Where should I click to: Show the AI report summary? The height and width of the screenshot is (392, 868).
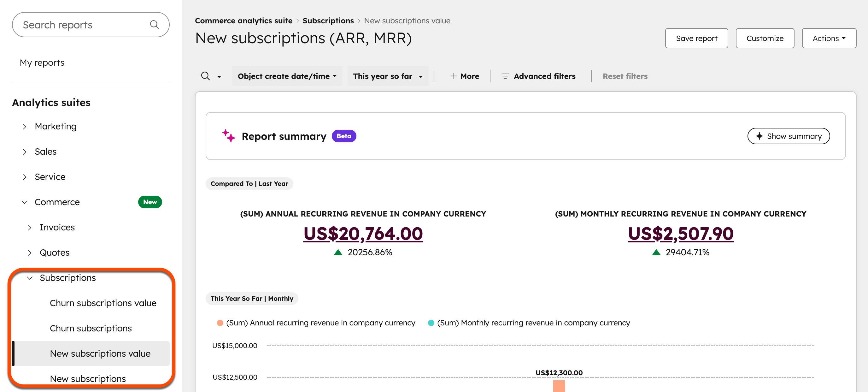[789, 136]
